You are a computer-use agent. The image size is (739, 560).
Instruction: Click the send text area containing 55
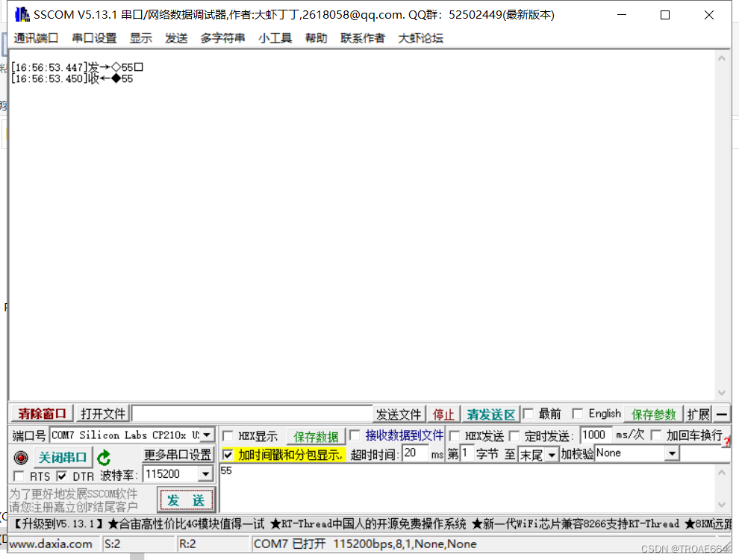[x=467, y=488]
